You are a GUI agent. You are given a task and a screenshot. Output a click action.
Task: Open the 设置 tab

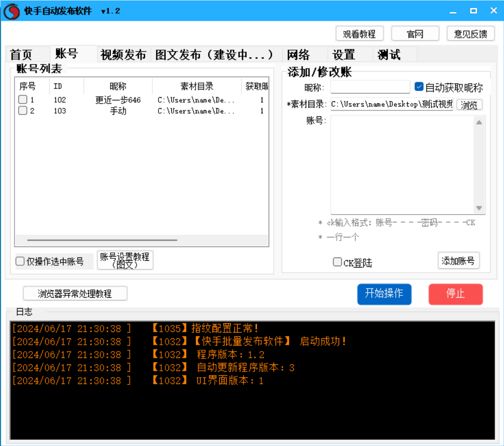344,55
